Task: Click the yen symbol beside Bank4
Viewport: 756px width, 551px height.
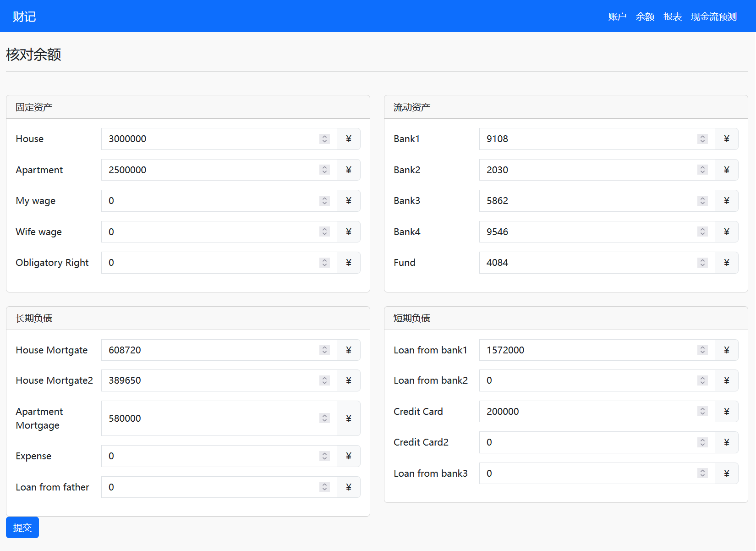Action: (x=727, y=232)
